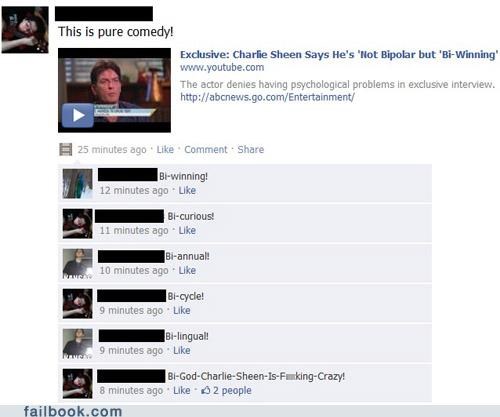Open the Bi-annual commenter's avatar

point(78,264)
